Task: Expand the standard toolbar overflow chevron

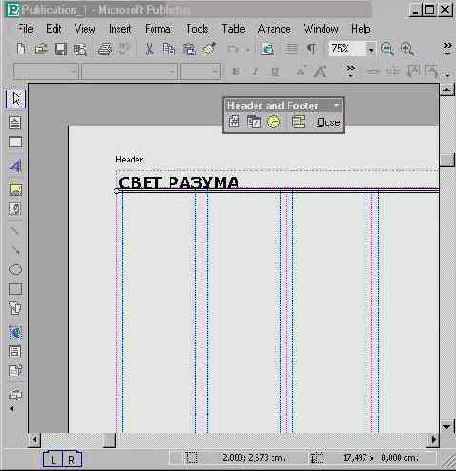Action: (x=448, y=48)
